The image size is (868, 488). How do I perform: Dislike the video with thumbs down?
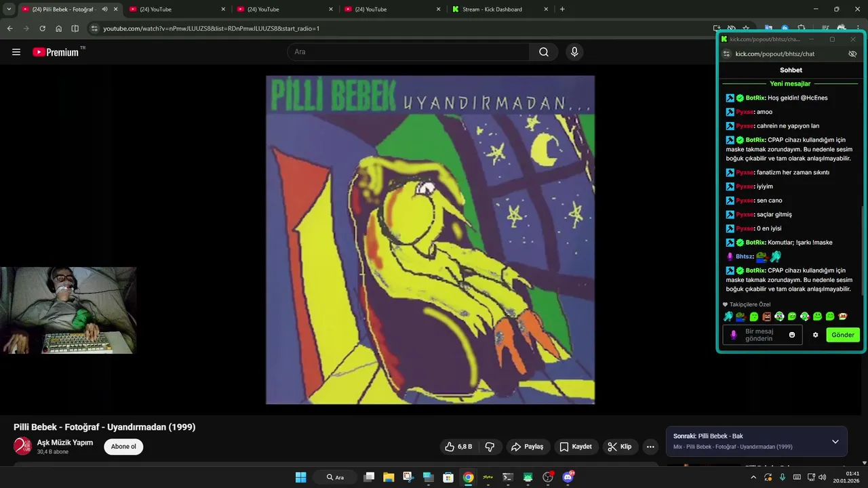[489, 447]
